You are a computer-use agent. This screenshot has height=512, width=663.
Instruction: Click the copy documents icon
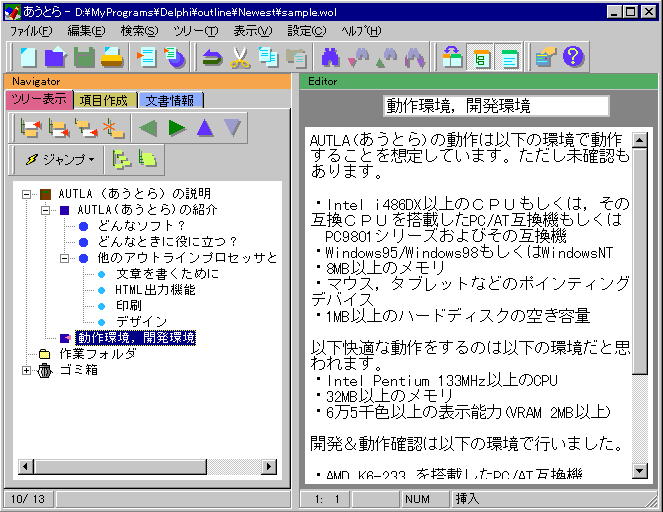coord(268,57)
